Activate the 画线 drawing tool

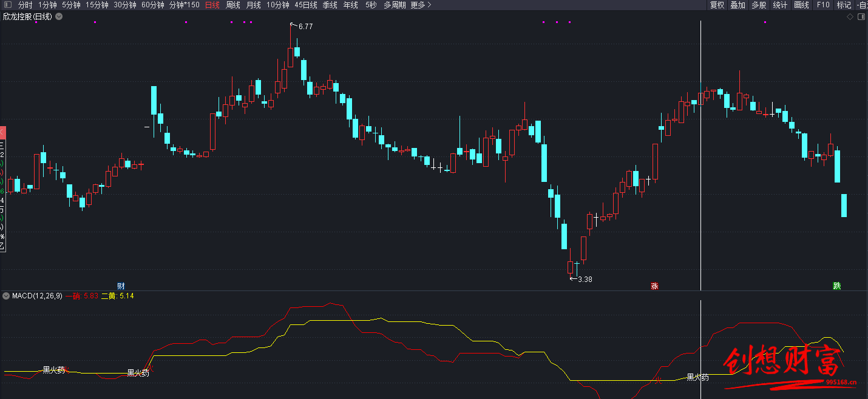(802, 5)
